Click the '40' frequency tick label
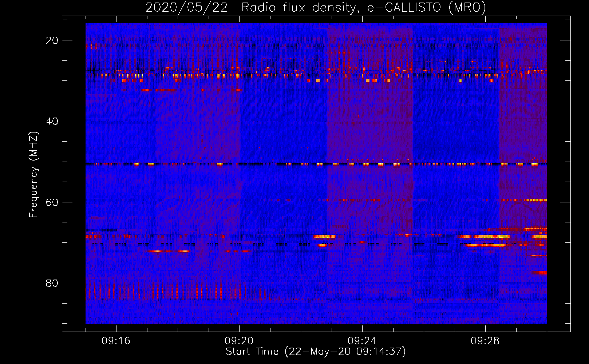 (x=52, y=121)
